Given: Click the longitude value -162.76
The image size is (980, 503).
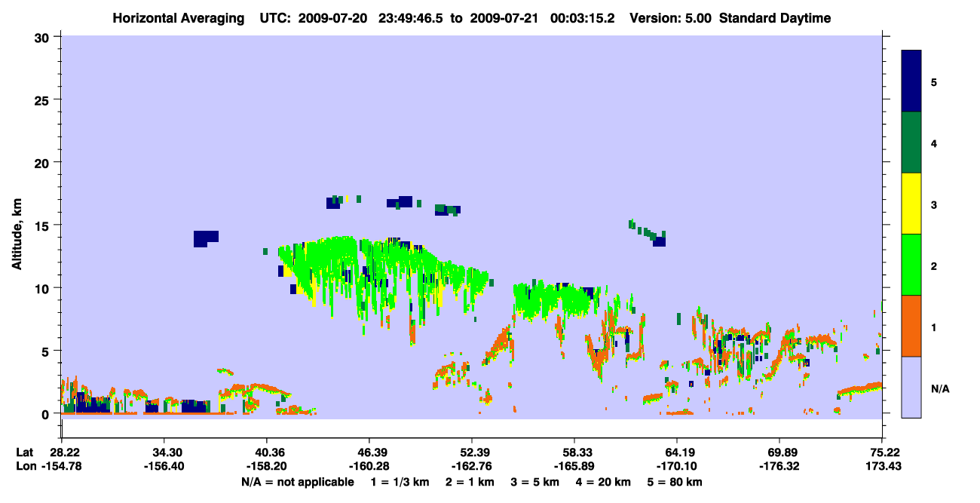Looking at the screenshot, I should pyautogui.click(x=471, y=467).
